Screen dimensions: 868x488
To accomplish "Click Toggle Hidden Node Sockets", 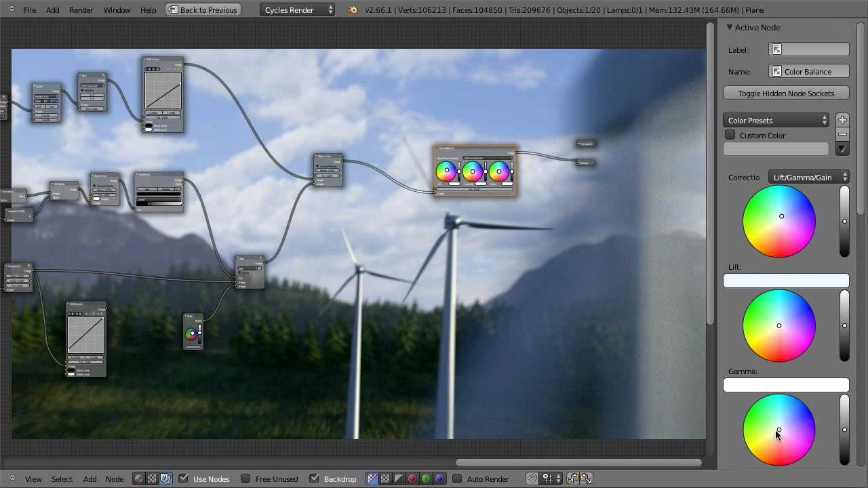I will (x=786, y=93).
